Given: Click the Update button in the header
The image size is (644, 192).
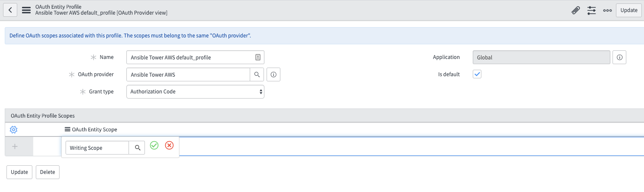Looking at the screenshot, I should click(628, 10).
